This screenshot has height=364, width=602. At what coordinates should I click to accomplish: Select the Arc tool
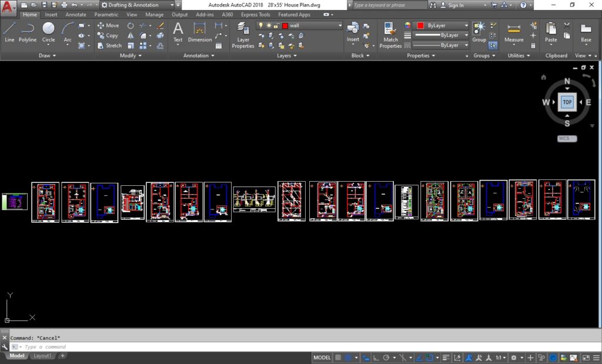pyautogui.click(x=68, y=33)
